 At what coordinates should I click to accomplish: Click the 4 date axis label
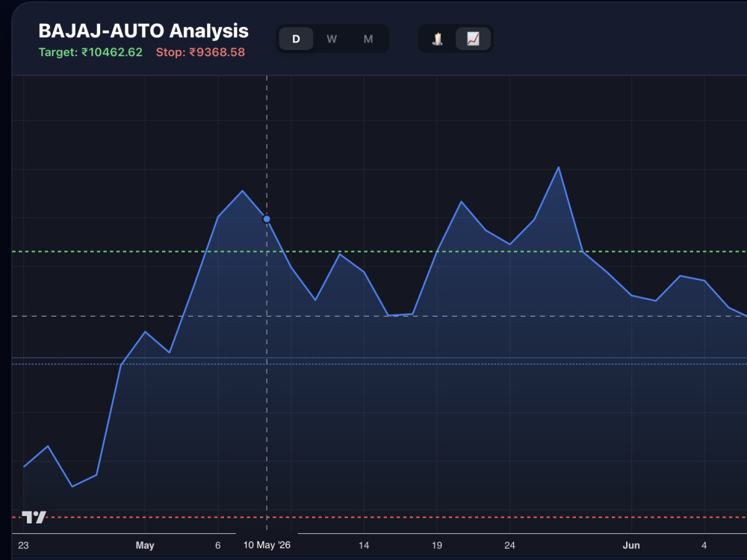coord(704,545)
